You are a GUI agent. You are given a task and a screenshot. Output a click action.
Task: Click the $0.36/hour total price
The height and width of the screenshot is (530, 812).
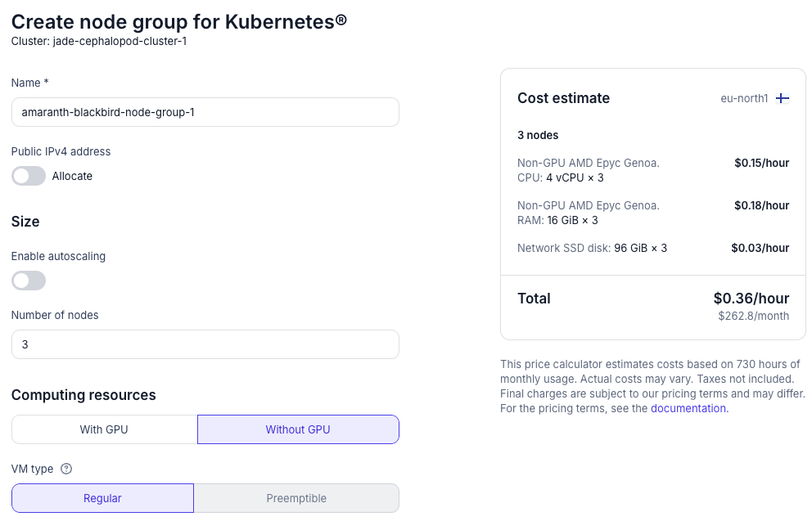coord(751,299)
